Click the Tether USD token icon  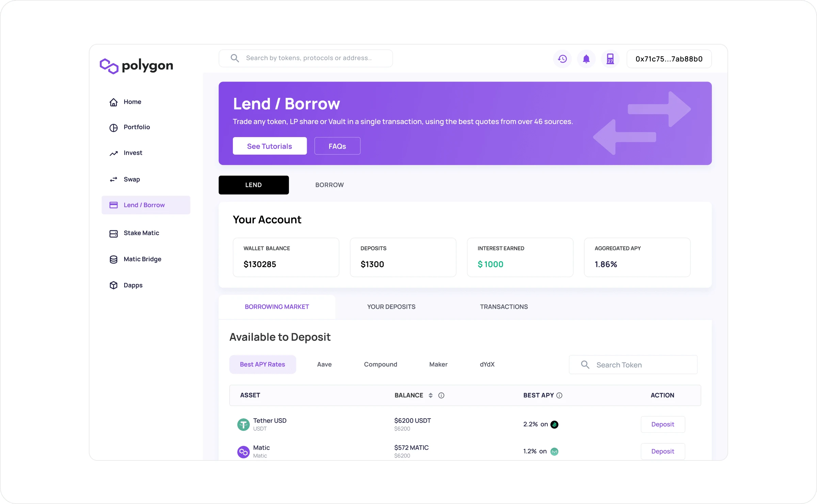pos(243,424)
